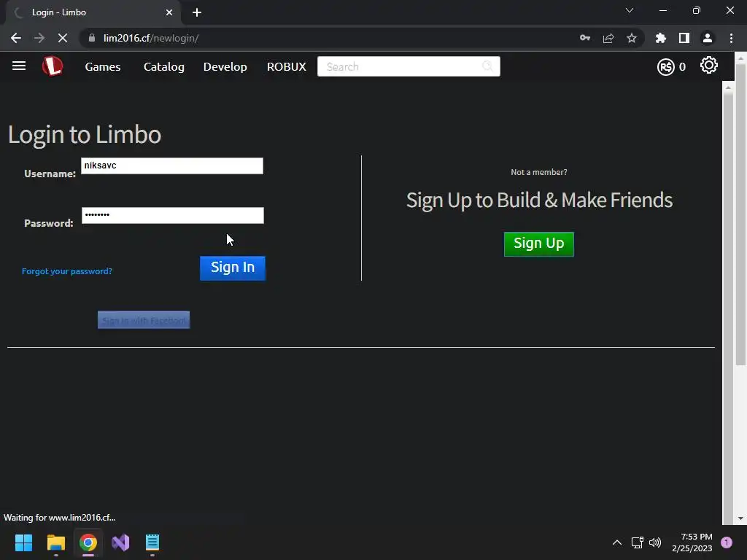Click Chrome icon in taskbar
747x560 pixels.
pyautogui.click(x=88, y=542)
